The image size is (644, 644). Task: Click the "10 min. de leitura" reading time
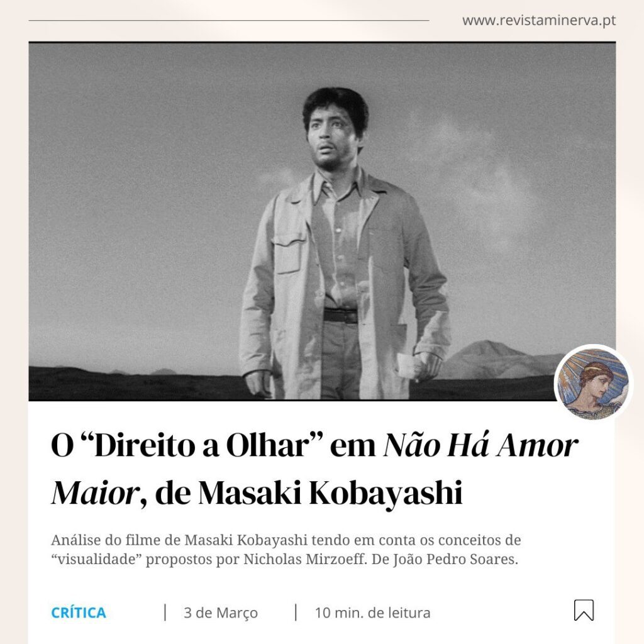(372, 613)
